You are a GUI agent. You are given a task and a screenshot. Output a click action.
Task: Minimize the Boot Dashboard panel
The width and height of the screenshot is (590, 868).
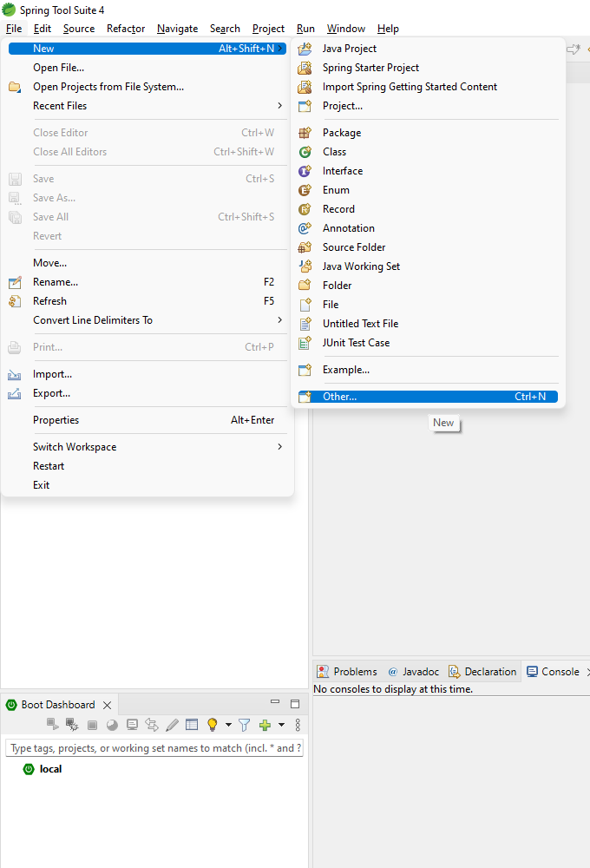point(275,702)
